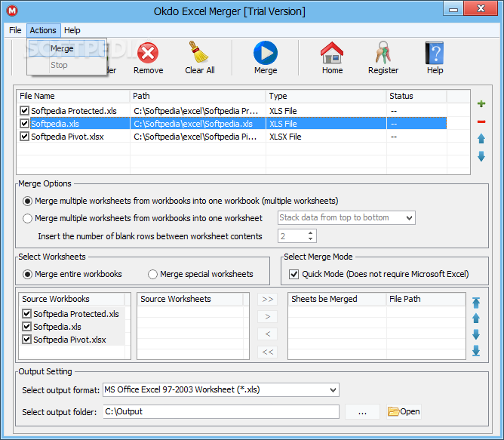
Task: Select the Status cell of the Softpedia Pivot.xlsx row
Action: (416, 137)
